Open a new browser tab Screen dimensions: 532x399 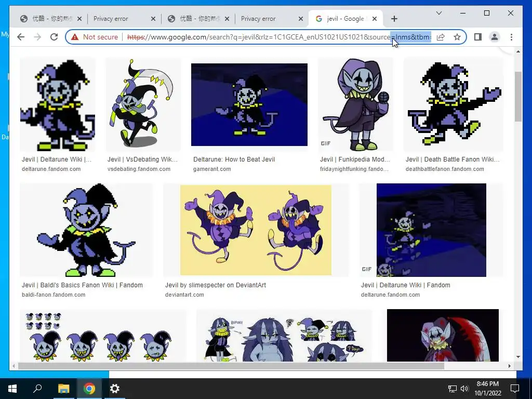pos(394,19)
